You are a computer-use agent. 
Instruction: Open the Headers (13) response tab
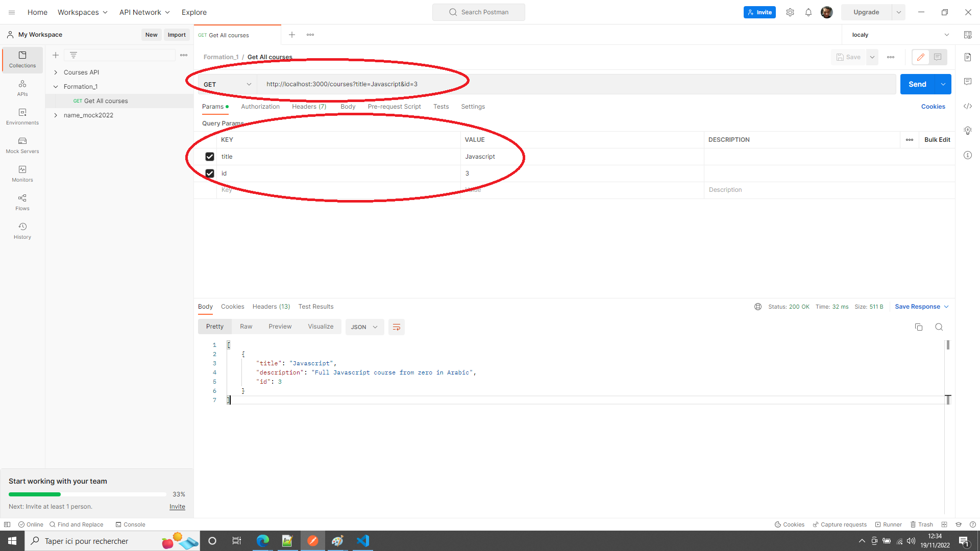tap(271, 307)
